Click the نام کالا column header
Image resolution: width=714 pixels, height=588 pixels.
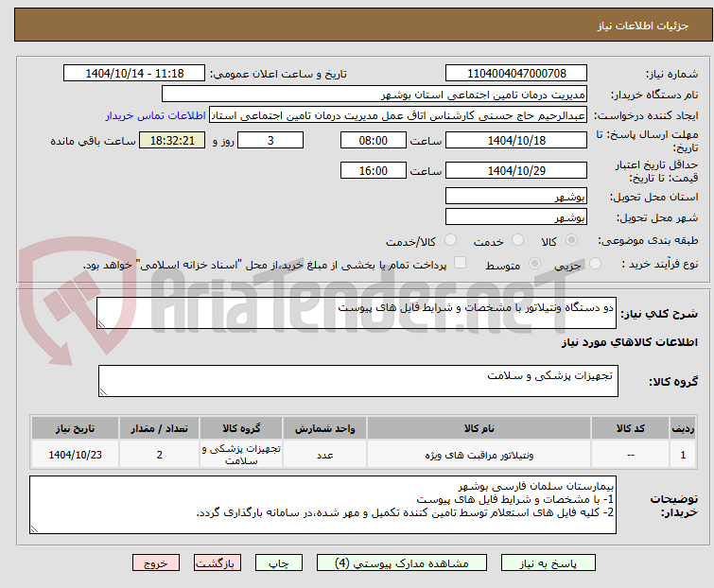(479, 428)
